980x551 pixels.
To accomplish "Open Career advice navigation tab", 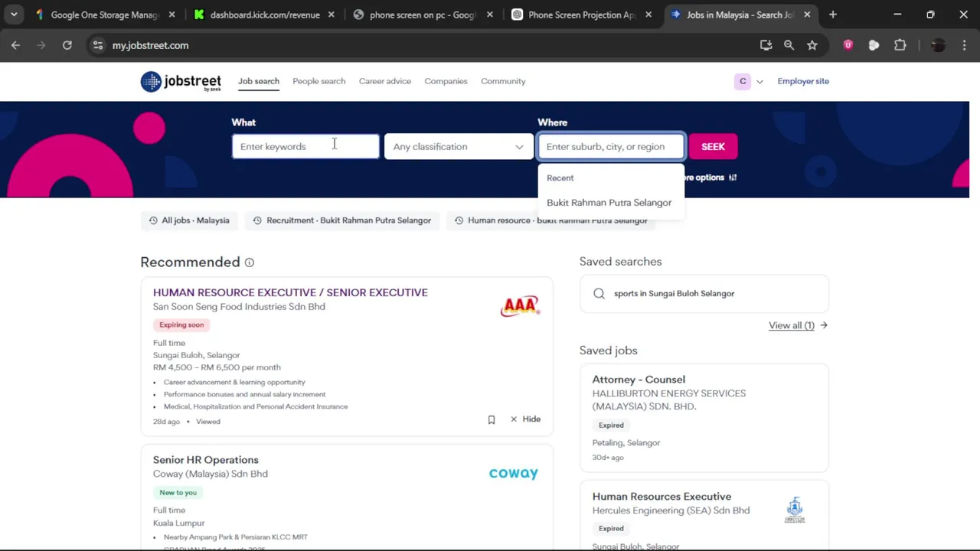I will pos(385,81).
